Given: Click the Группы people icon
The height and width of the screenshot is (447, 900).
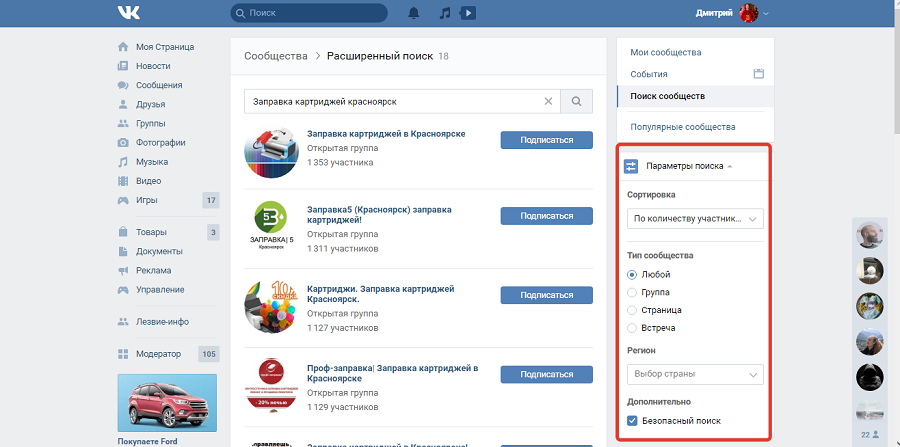Looking at the screenshot, I should point(123,123).
